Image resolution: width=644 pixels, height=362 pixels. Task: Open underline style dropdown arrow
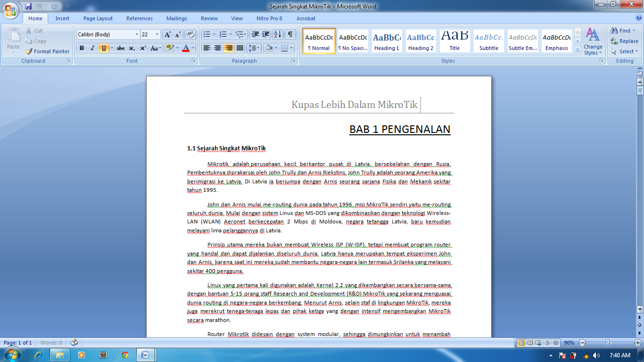click(112, 48)
